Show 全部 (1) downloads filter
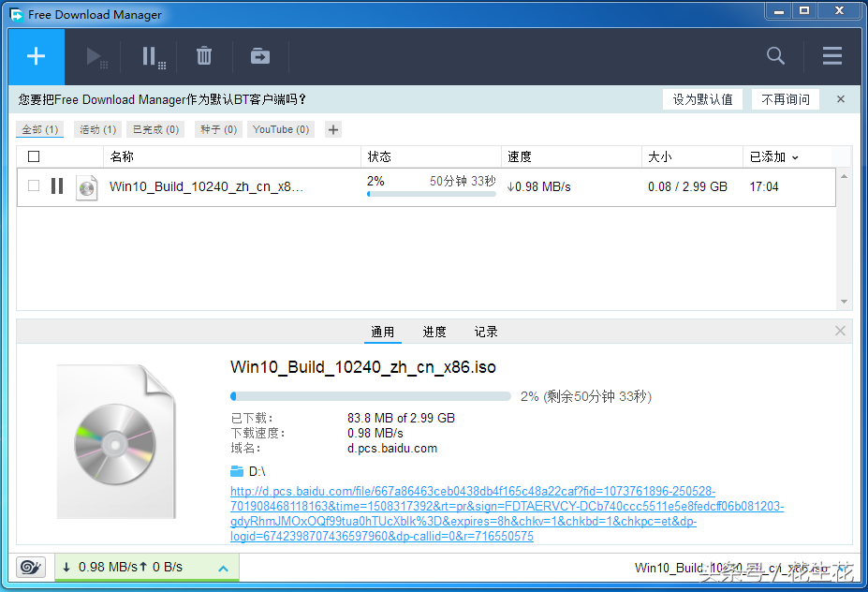The width and height of the screenshot is (868, 592). [x=40, y=129]
